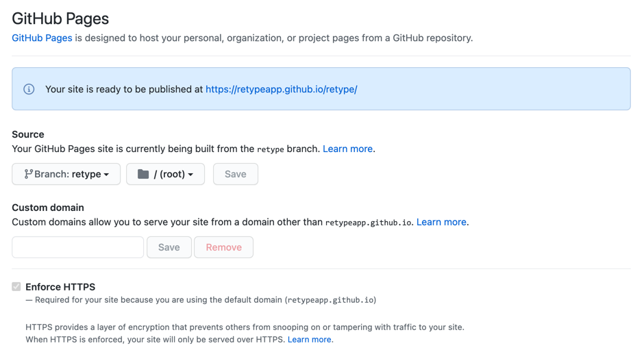Click the caret arrow next to Branch: retype
Screen dimensions: 644x363
[x=107, y=175]
